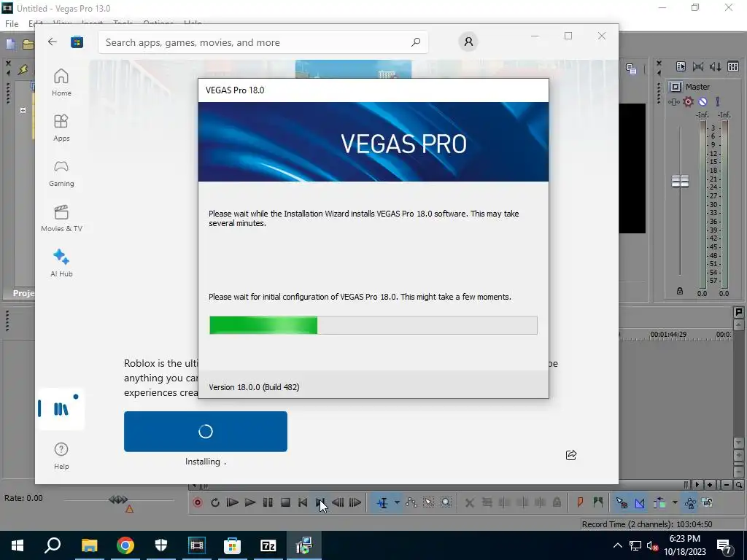Open the Auto Ripple dropdown arrow
747x560 pixels.
point(675,502)
